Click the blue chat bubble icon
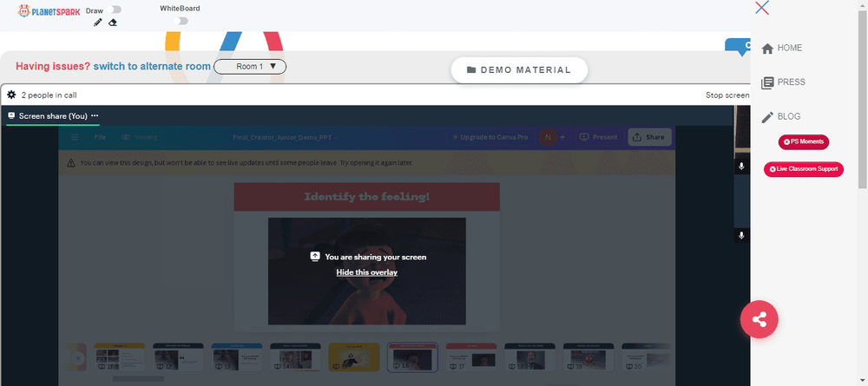 (x=738, y=47)
